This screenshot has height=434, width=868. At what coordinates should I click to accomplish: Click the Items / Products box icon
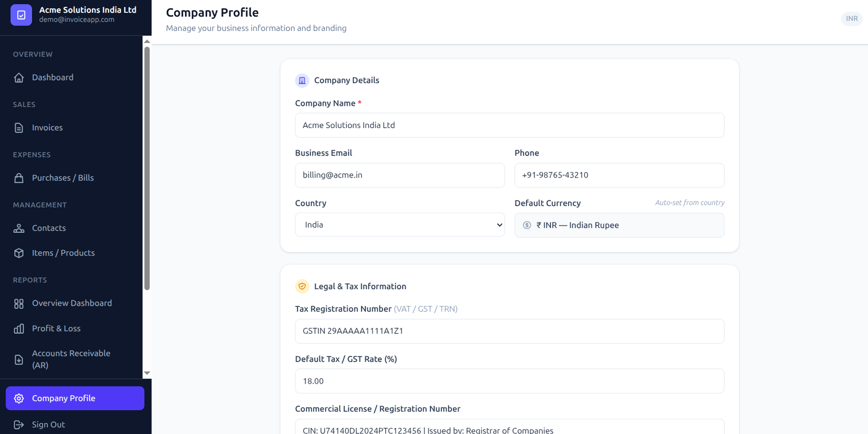tap(19, 253)
